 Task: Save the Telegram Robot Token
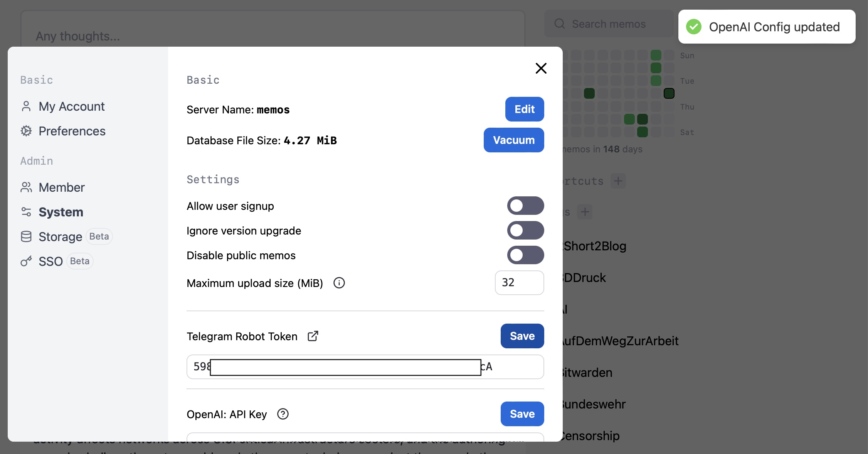coord(522,336)
